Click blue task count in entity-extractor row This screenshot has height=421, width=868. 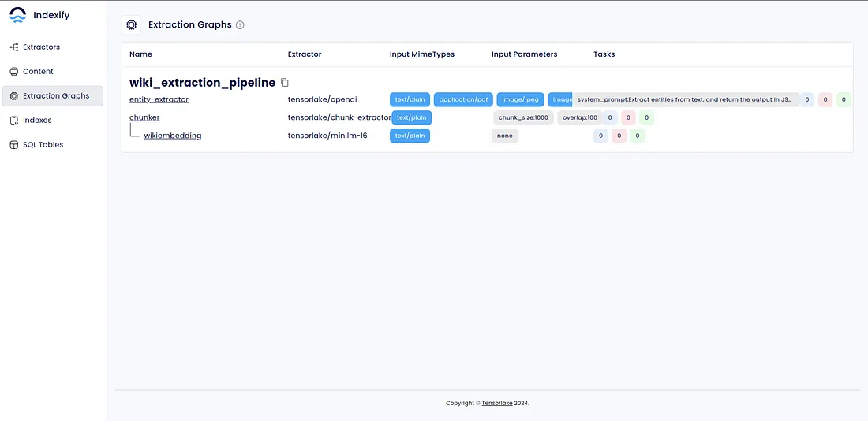[807, 99]
